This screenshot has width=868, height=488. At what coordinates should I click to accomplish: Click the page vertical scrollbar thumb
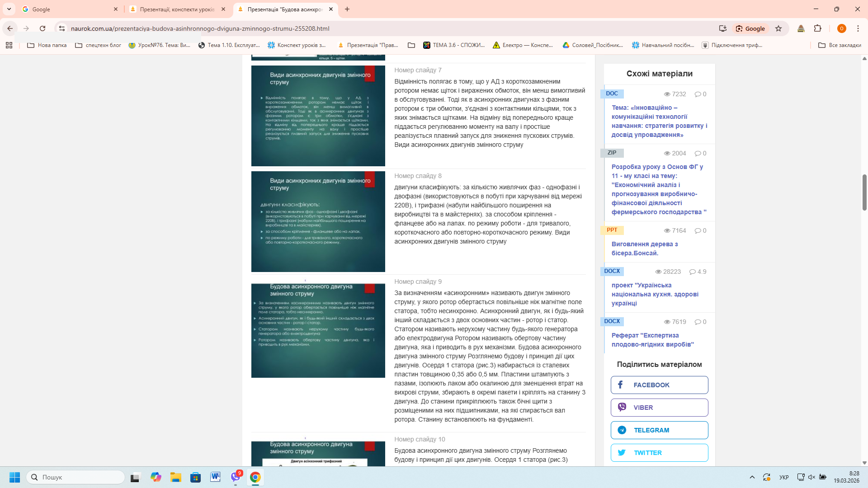[x=864, y=192]
